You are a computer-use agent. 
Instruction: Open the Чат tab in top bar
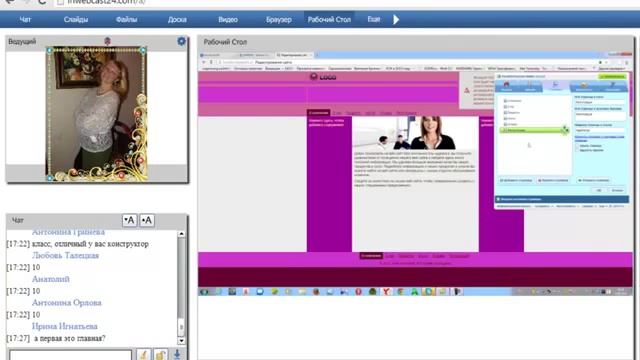coord(25,19)
